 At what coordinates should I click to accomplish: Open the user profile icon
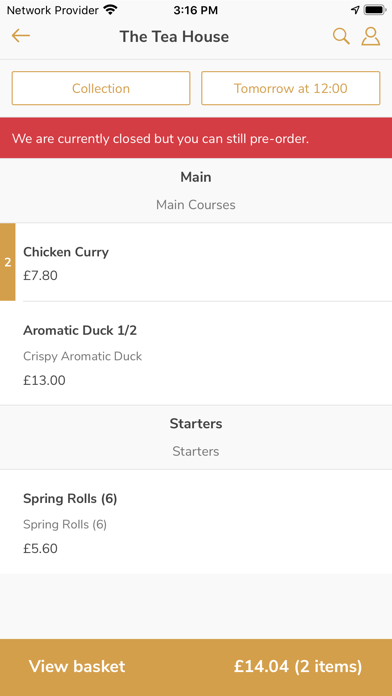pos(371,36)
